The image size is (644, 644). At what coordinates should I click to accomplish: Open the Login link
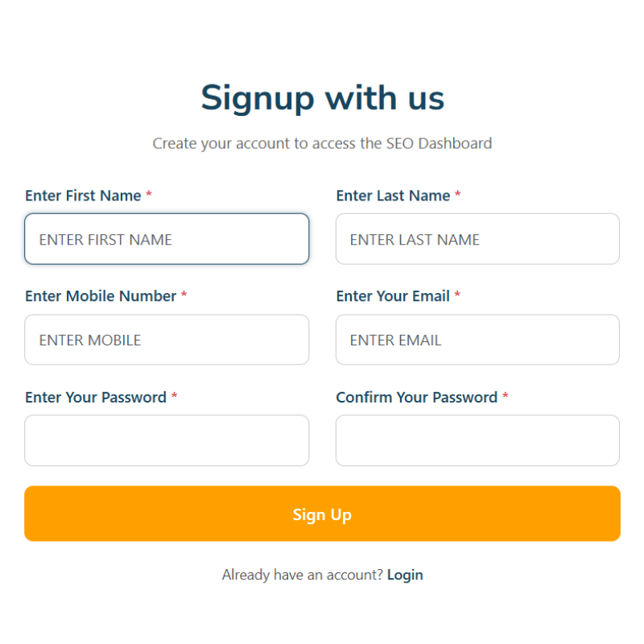click(x=405, y=575)
